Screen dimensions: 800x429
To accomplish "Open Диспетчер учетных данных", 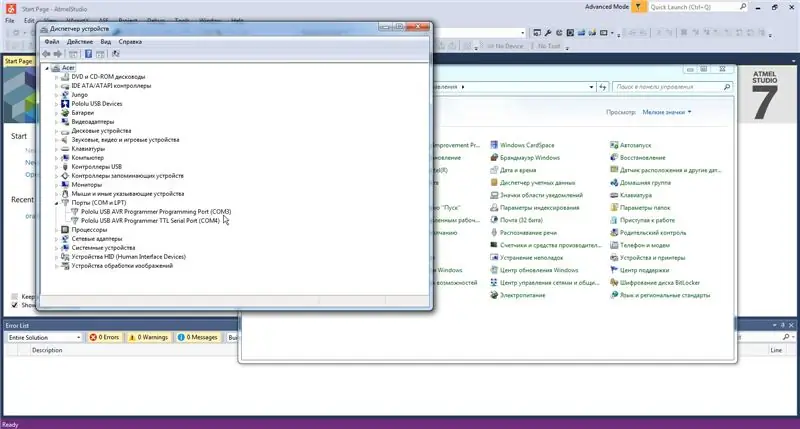I will click(537, 183).
